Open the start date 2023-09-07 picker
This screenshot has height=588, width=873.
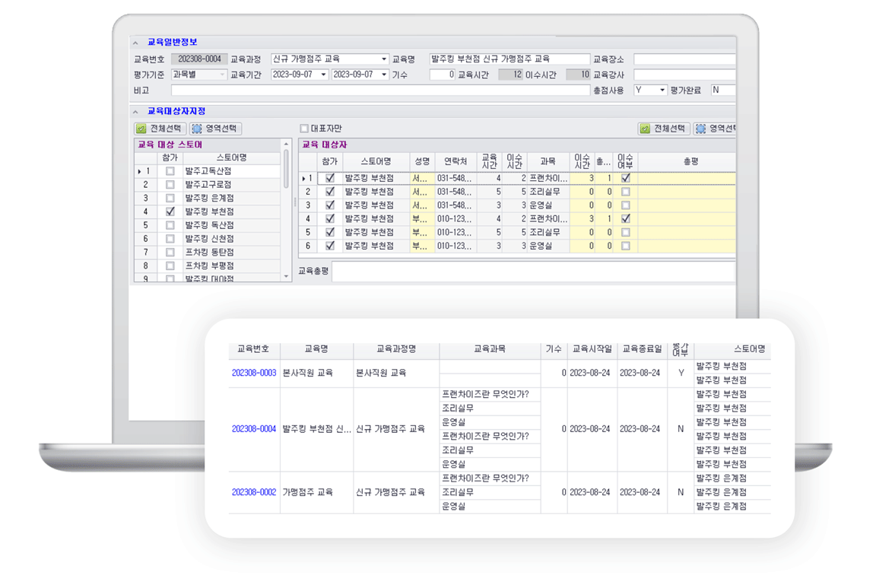point(323,75)
